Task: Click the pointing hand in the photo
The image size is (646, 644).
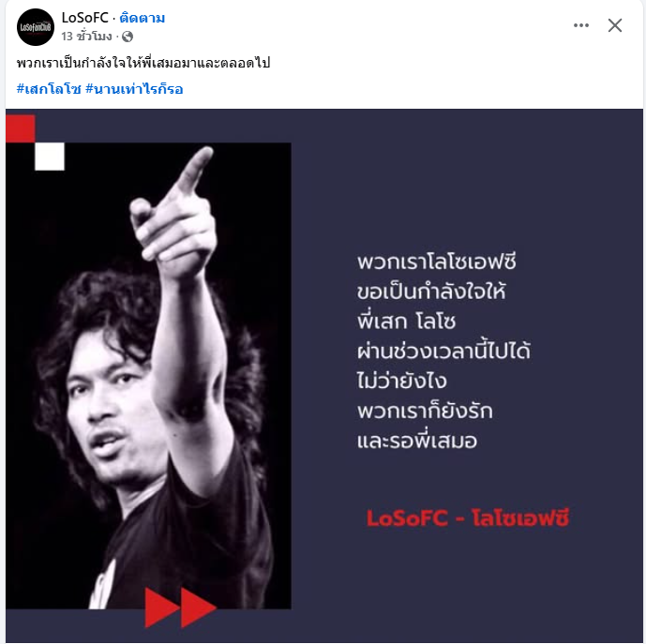Action: [x=175, y=215]
